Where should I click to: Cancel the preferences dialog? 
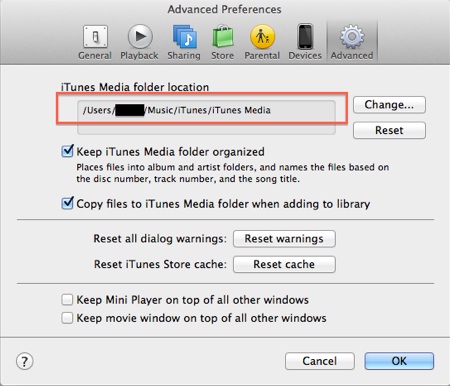320,361
